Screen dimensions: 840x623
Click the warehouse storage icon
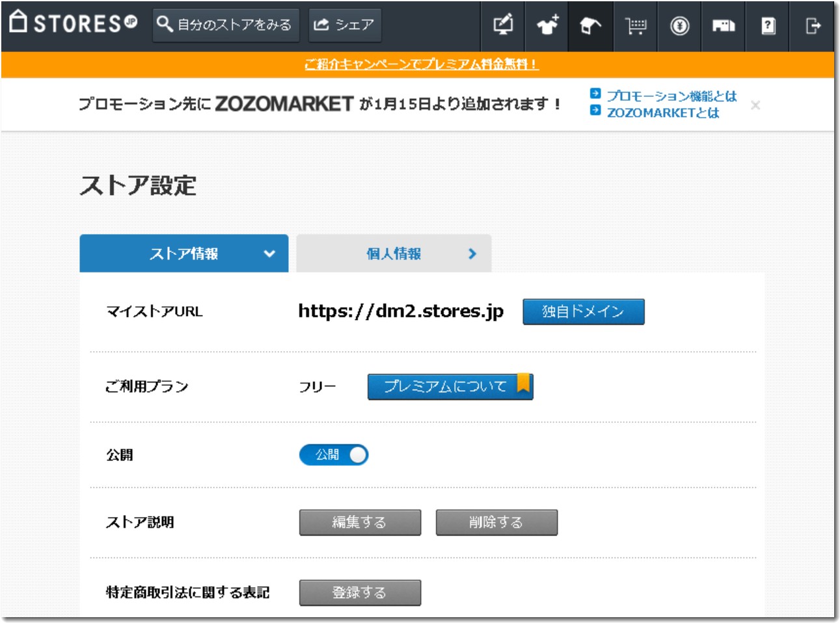pos(724,26)
